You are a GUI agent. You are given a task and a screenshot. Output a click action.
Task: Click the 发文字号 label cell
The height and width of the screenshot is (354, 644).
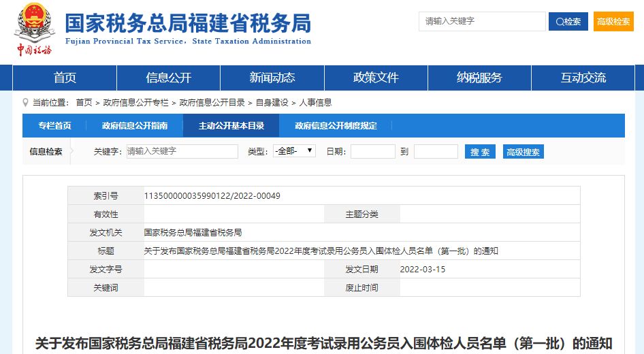click(106, 270)
